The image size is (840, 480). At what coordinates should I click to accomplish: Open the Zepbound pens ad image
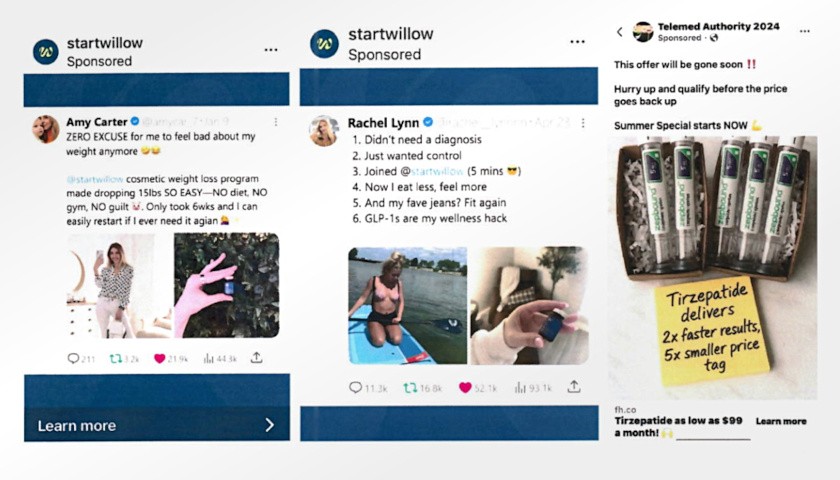coord(713,267)
